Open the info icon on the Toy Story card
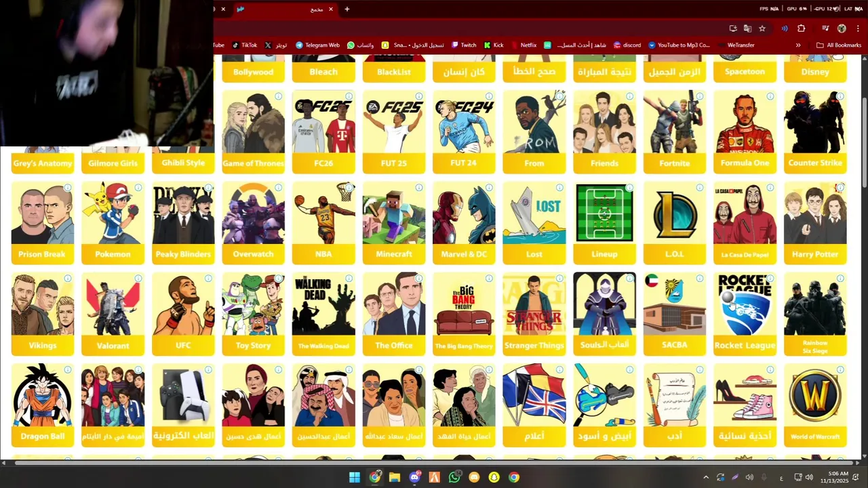This screenshot has height=488, width=868. click(279, 279)
